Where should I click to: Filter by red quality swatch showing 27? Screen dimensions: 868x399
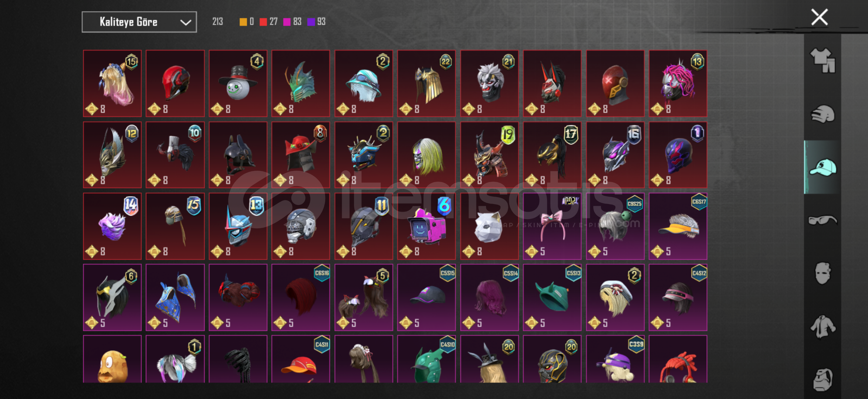(x=268, y=22)
